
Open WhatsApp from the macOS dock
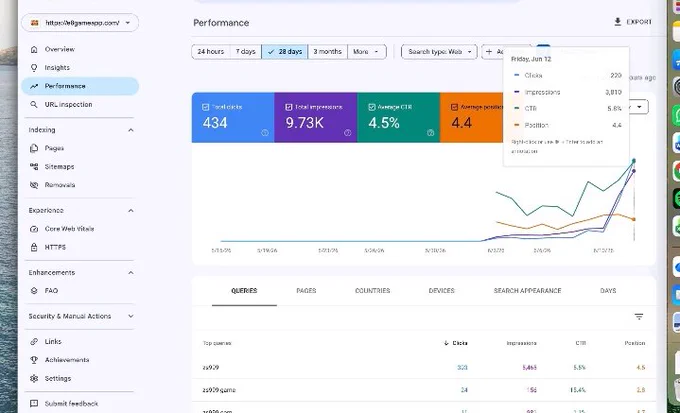pos(676,116)
